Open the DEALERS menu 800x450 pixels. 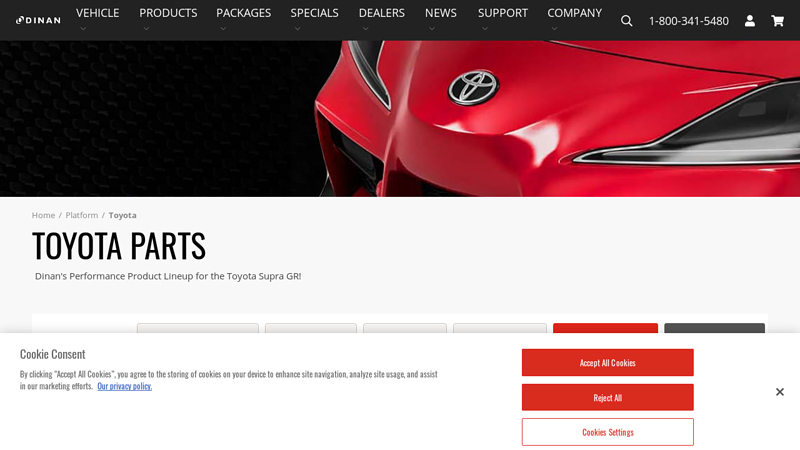pyautogui.click(x=382, y=13)
